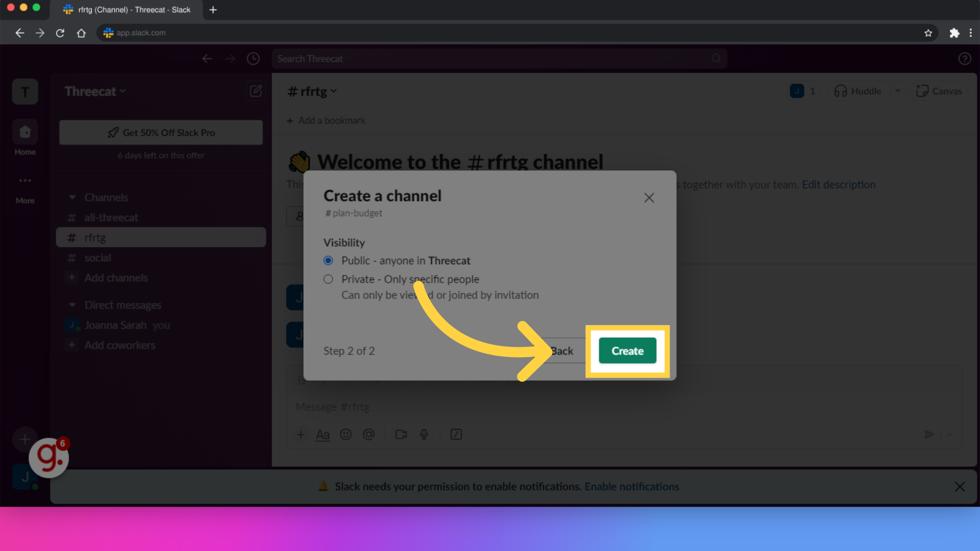Click the Threecat workspace T icon
The height and width of the screenshot is (551, 980).
click(x=25, y=92)
